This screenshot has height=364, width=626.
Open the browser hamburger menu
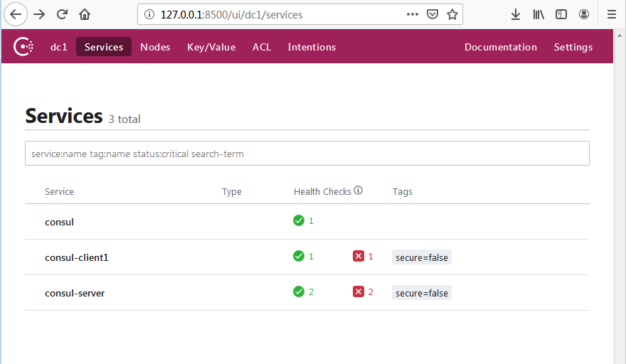(x=612, y=14)
